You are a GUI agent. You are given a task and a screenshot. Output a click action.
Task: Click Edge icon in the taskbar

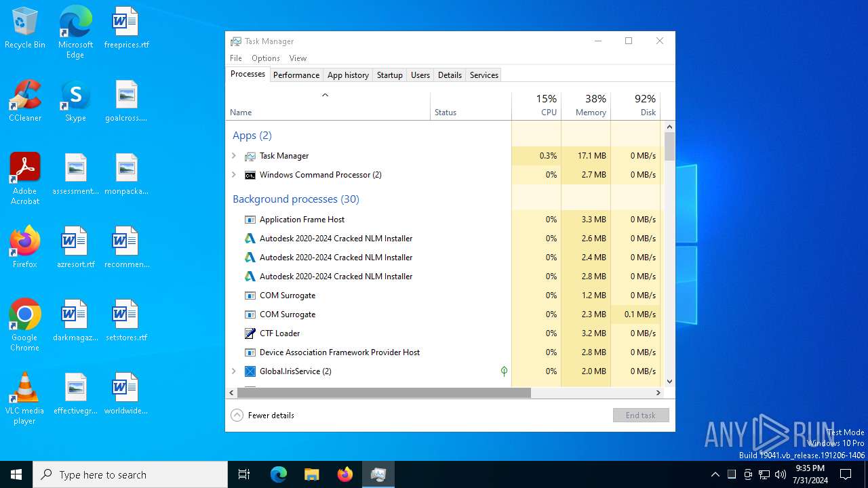[x=279, y=474]
